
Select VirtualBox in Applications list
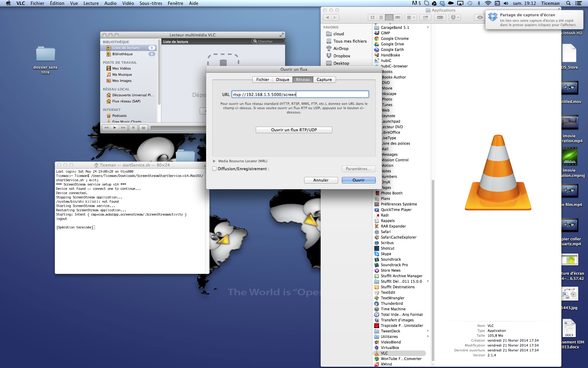pyautogui.click(x=390, y=348)
